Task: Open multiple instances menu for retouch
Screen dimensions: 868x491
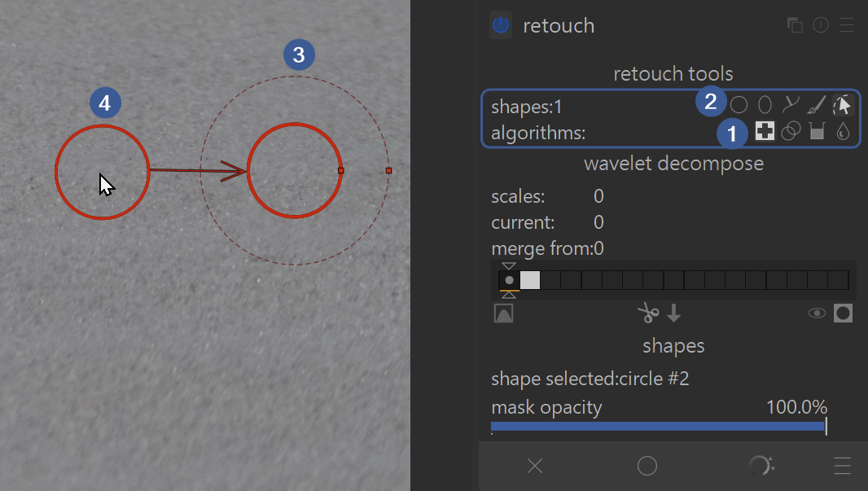Action: 795,25
